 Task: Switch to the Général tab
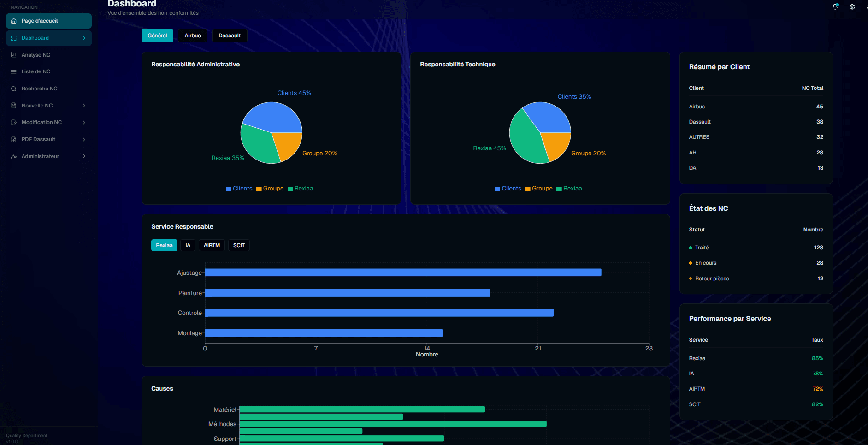(x=157, y=36)
